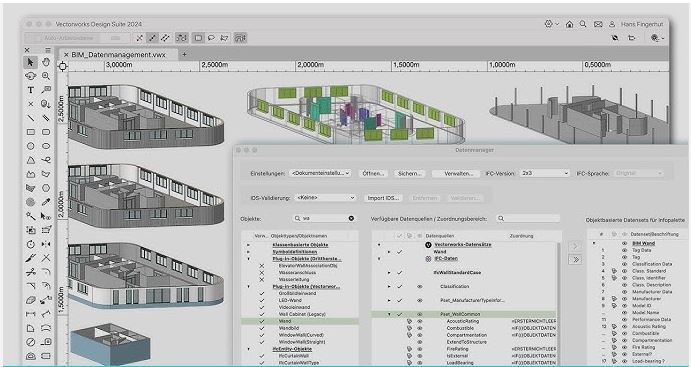Expand the IfcWallStandardCase node
This screenshot has width=691, height=367.
point(389,273)
